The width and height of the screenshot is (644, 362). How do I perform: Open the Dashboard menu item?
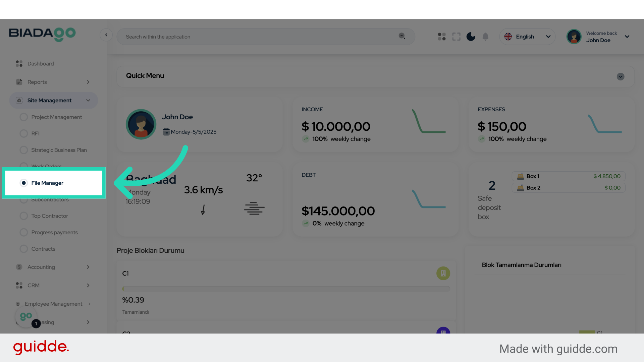coord(40,64)
